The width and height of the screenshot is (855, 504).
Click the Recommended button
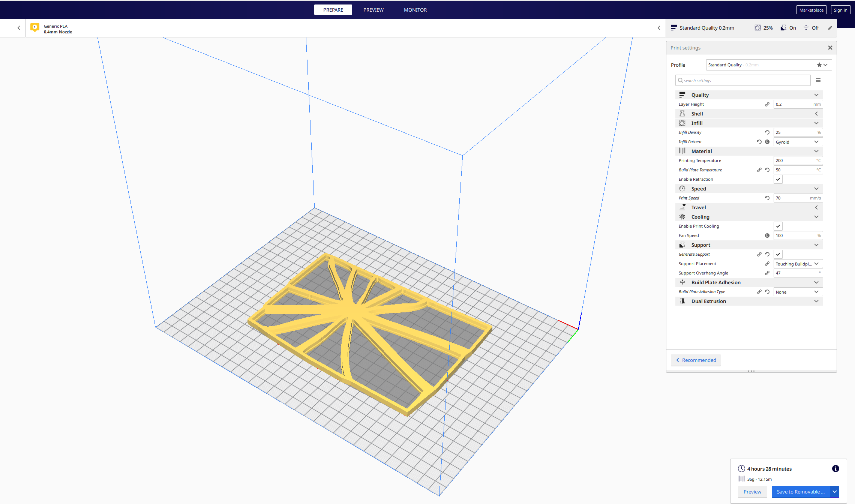[x=696, y=360]
